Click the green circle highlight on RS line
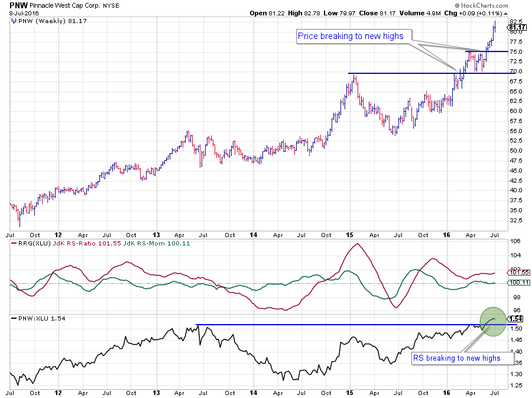The width and height of the screenshot is (532, 398). click(492, 321)
